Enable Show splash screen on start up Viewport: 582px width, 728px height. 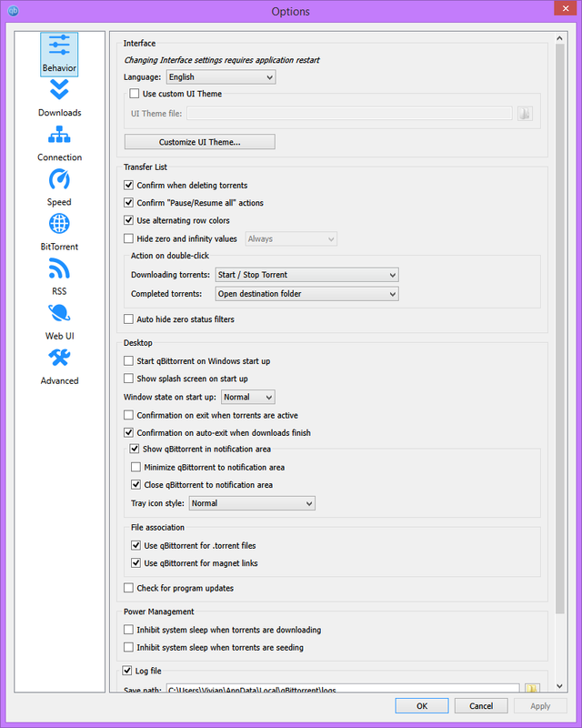pyautogui.click(x=128, y=379)
